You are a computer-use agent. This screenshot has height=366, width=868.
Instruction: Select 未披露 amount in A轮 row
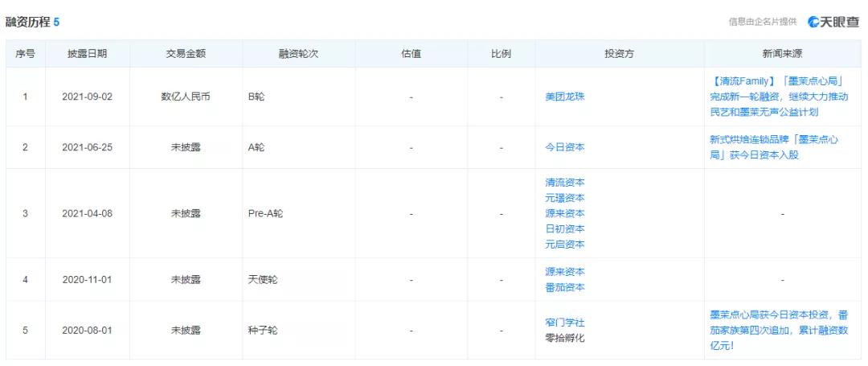point(186,147)
